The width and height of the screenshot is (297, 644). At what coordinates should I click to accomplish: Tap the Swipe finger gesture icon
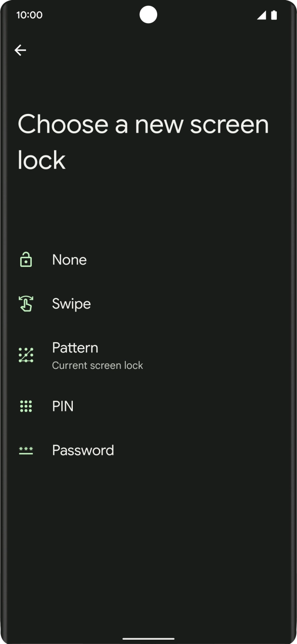pyautogui.click(x=26, y=304)
